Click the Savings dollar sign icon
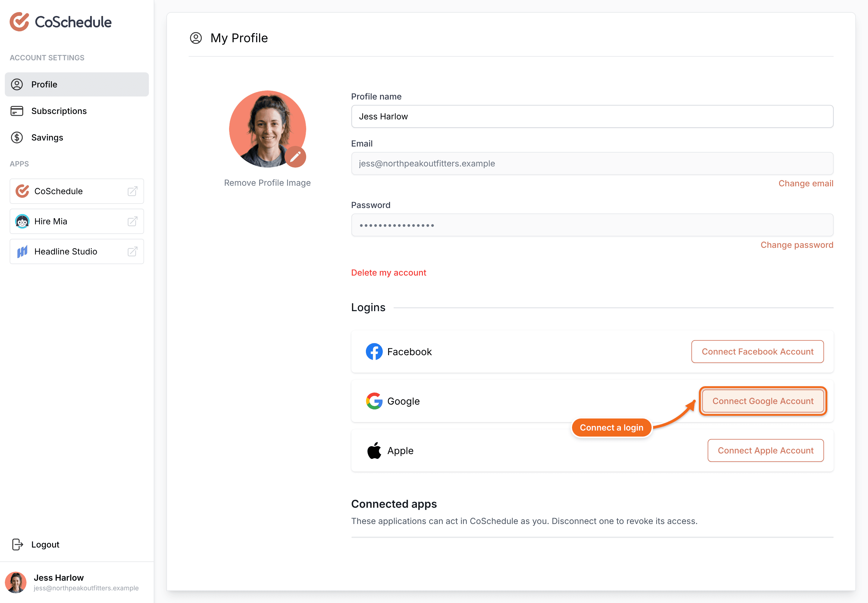This screenshot has height=603, width=868. (x=17, y=137)
